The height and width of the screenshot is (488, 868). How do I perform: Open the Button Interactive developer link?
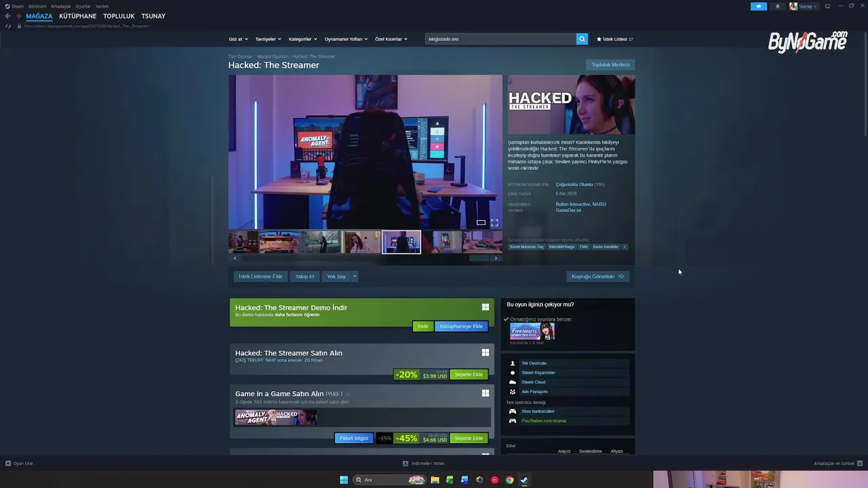tap(572, 204)
